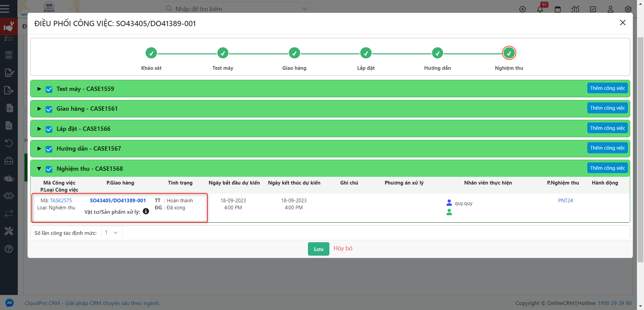Open the transfer arrows sidebar icon
The height and width of the screenshot is (310, 644).
9,213
